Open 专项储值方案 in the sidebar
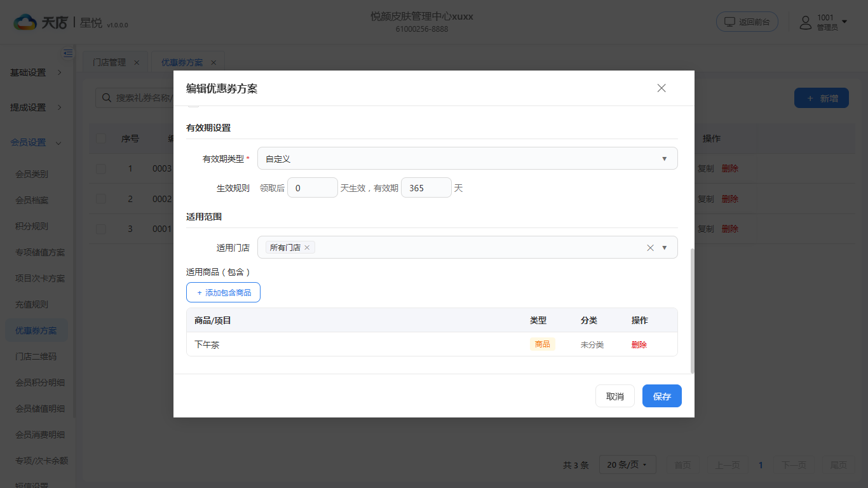 (40, 252)
